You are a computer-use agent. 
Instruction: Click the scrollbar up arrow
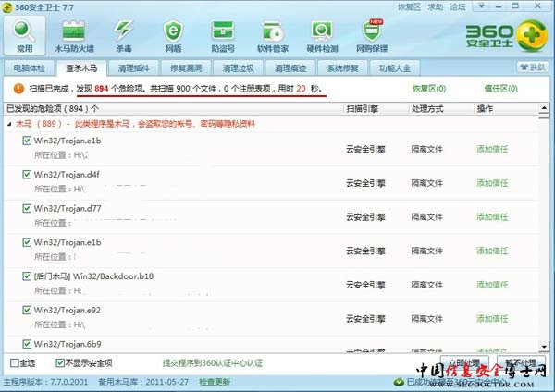pos(544,107)
